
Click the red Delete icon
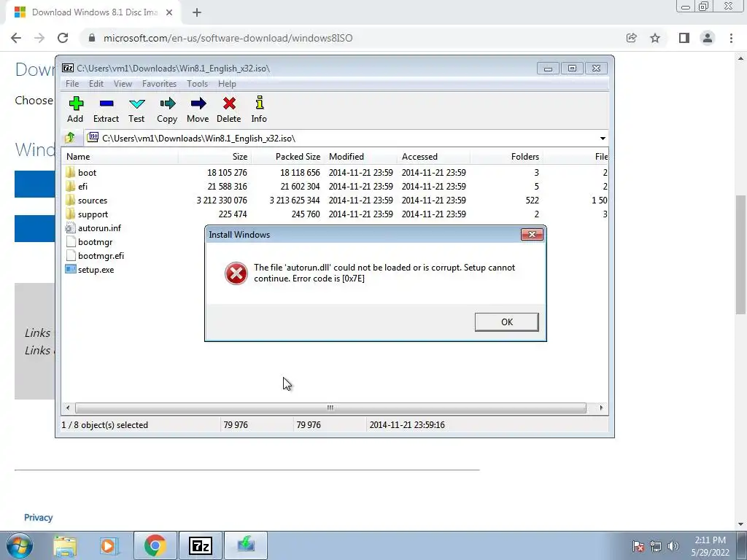coord(228,109)
